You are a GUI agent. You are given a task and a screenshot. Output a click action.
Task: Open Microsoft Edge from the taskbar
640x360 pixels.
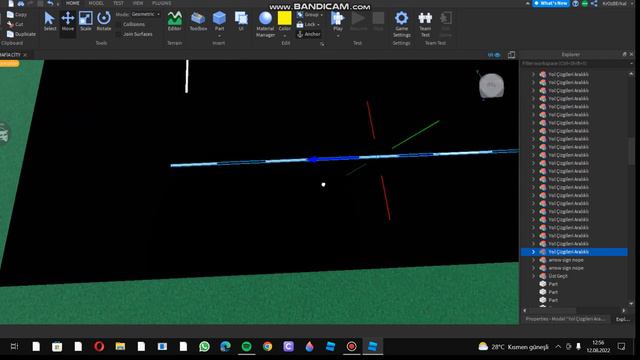coord(225,347)
